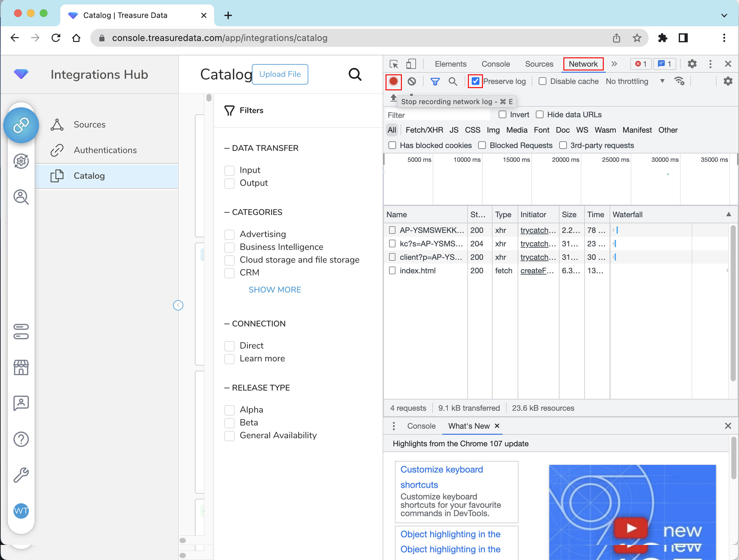Toggle the device toolbar icon

point(411,64)
